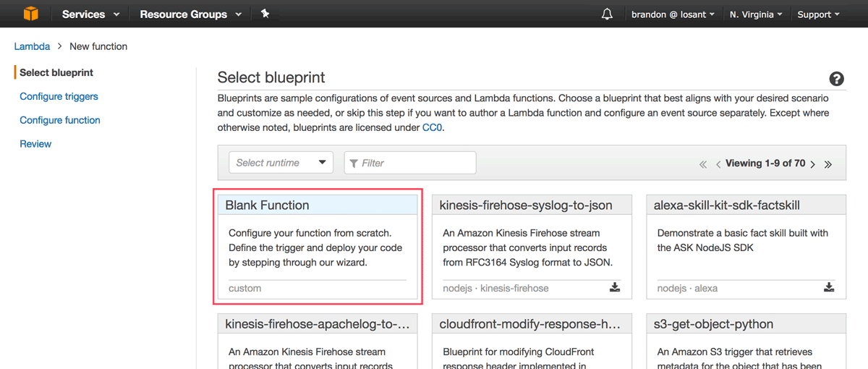Screen dimensions: 868x369
Task: Click the Filter input field
Action: (410, 163)
